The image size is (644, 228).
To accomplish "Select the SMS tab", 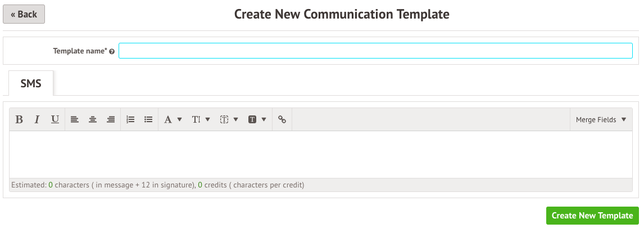I will (31, 83).
